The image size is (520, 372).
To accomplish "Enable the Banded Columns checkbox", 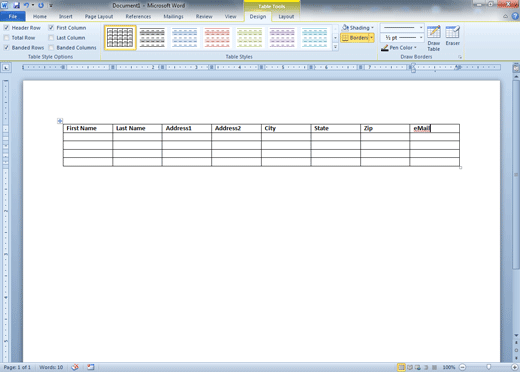I will pos(51,48).
